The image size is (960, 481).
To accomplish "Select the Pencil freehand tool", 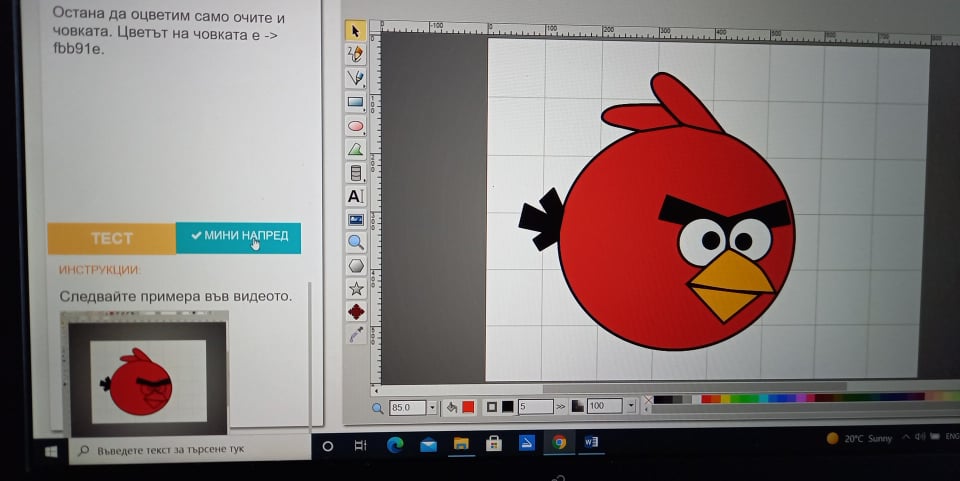I will coord(354,54).
